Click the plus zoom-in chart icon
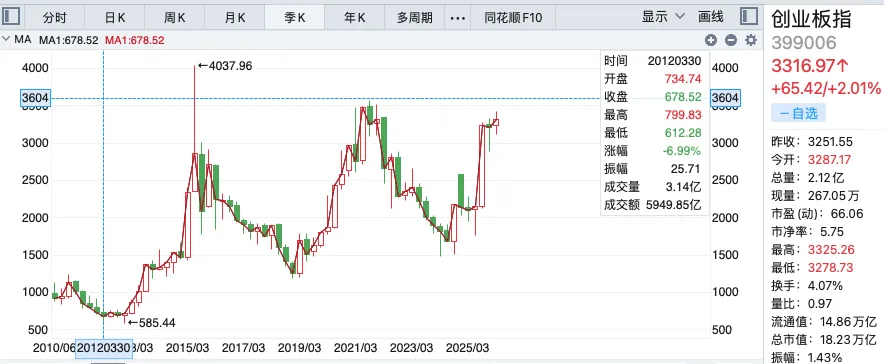Screen dimensions: 884x364 pos(710,40)
